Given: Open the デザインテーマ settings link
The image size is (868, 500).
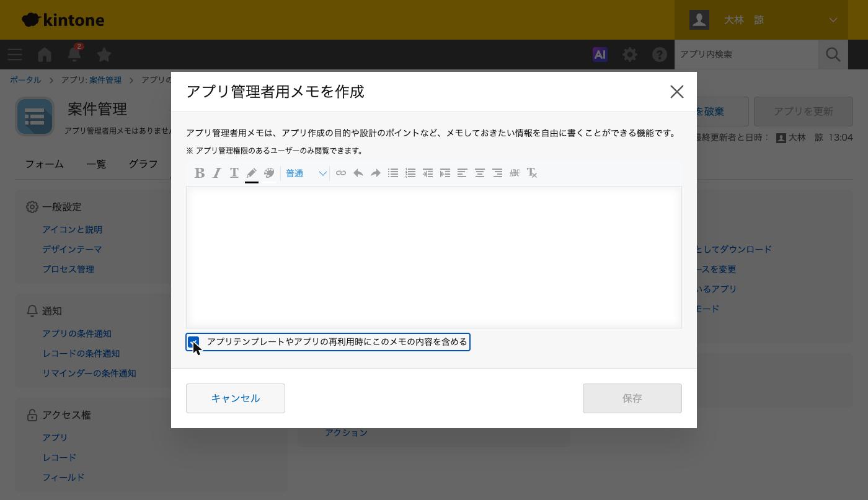Looking at the screenshot, I should 72,249.
